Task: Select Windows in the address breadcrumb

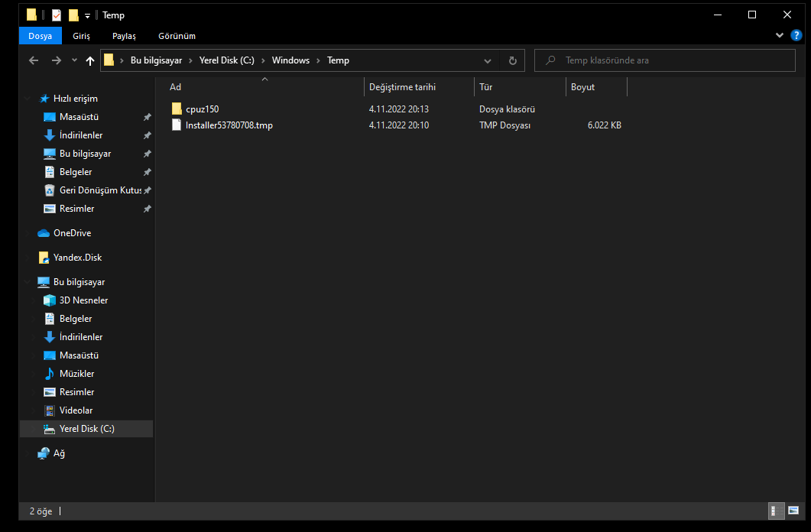Action: click(x=290, y=60)
